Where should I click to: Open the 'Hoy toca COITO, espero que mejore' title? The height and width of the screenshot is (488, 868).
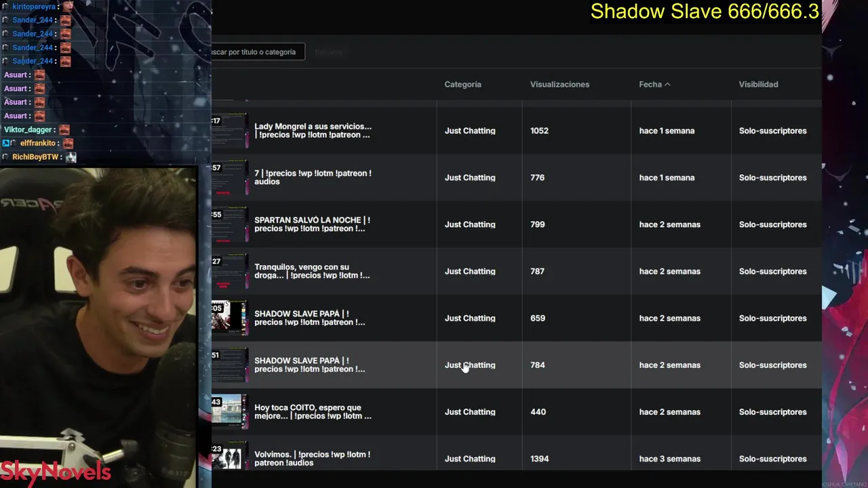coord(313,411)
